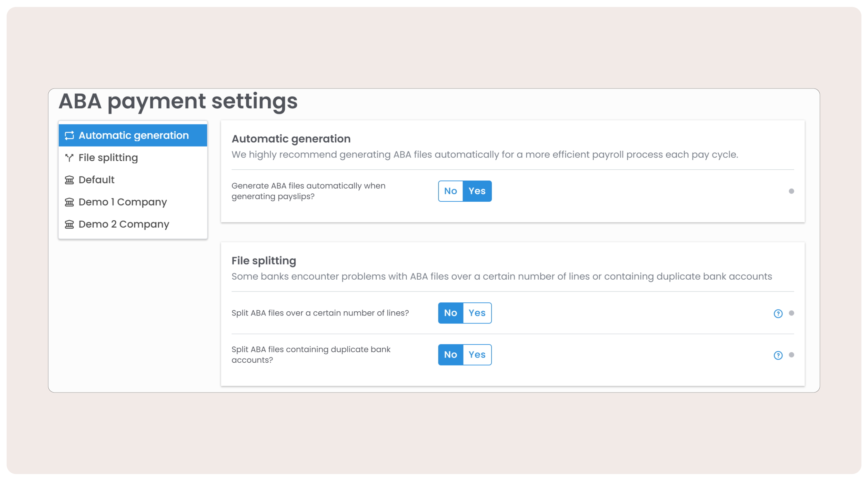868x481 pixels.
Task: Click the Automatic generation loop icon
Action: click(x=70, y=136)
